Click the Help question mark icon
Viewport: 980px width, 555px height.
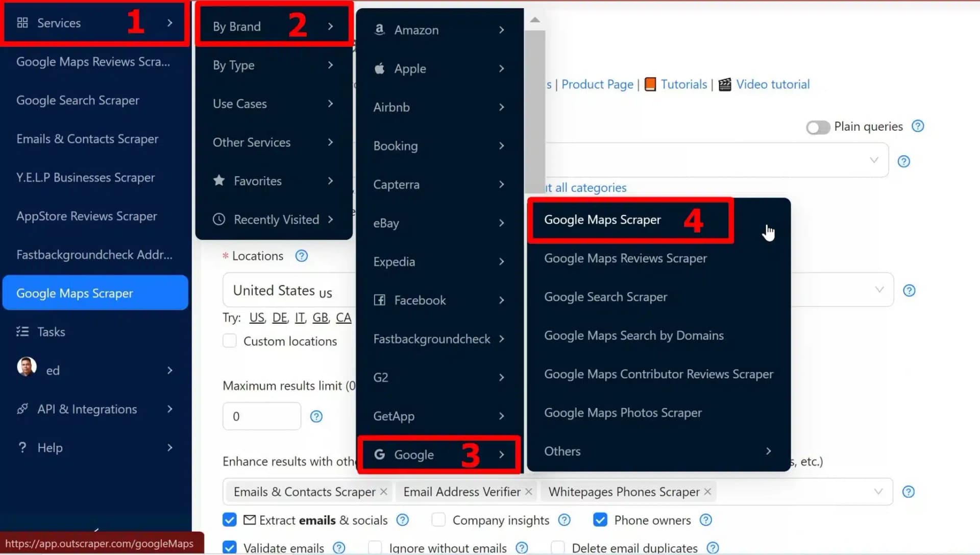22,448
